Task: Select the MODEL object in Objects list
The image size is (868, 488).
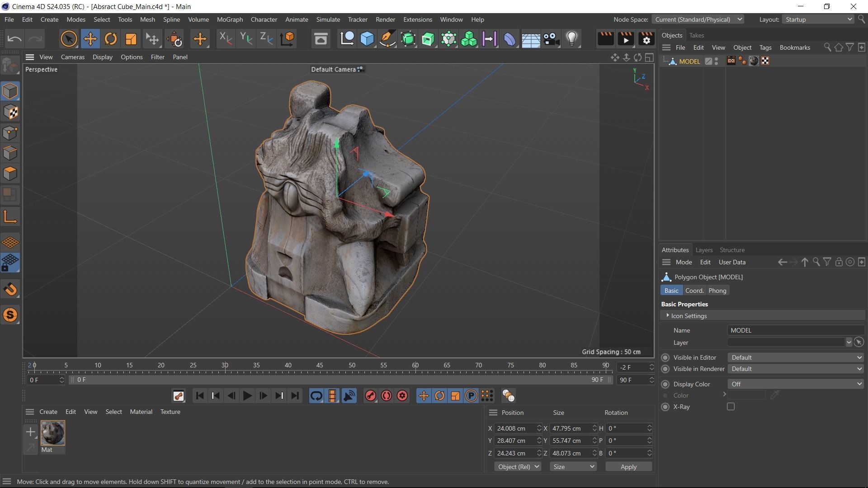Action: coord(689,61)
